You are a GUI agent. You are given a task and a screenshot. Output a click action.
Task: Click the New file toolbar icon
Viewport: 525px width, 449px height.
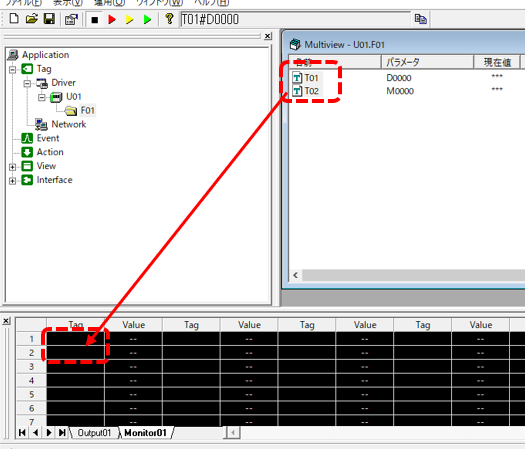pyautogui.click(x=14, y=19)
